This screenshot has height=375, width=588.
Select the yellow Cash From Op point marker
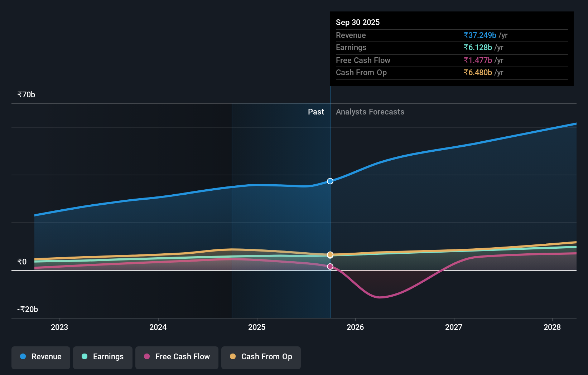(330, 255)
